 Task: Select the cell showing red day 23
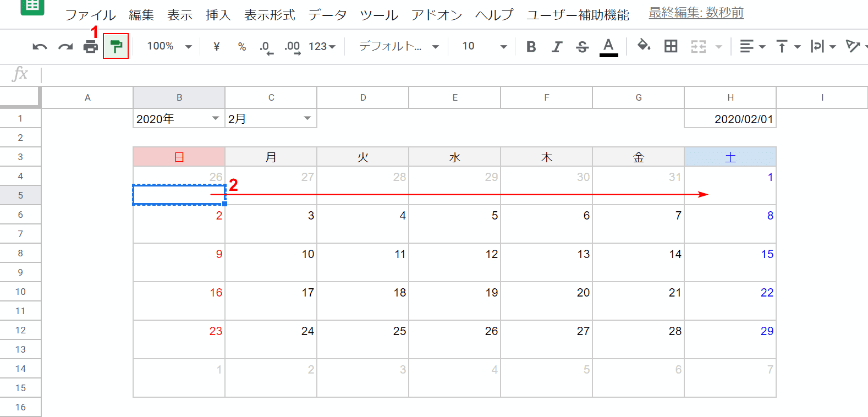[179, 330]
